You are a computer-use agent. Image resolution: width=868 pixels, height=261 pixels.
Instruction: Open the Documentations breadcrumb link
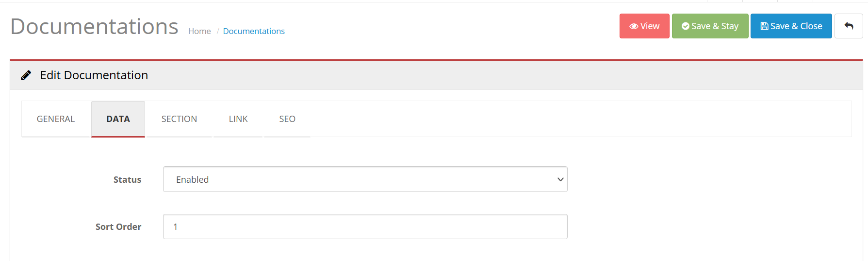point(254,31)
